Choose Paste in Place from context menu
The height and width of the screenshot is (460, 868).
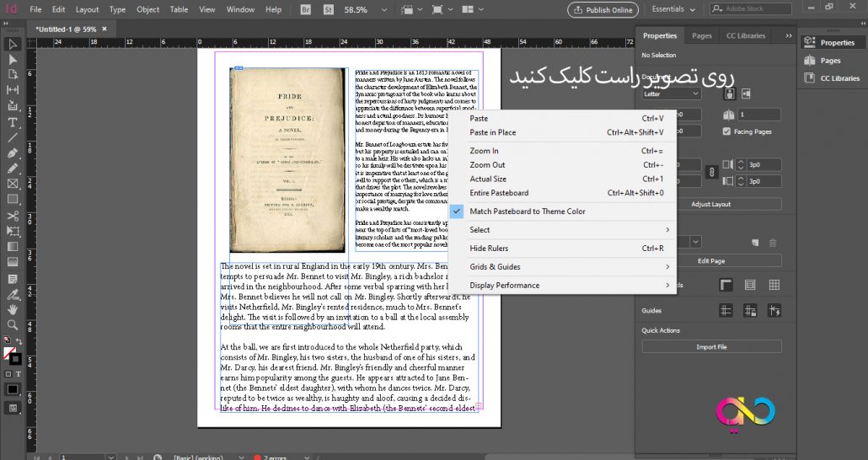point(562,132)
